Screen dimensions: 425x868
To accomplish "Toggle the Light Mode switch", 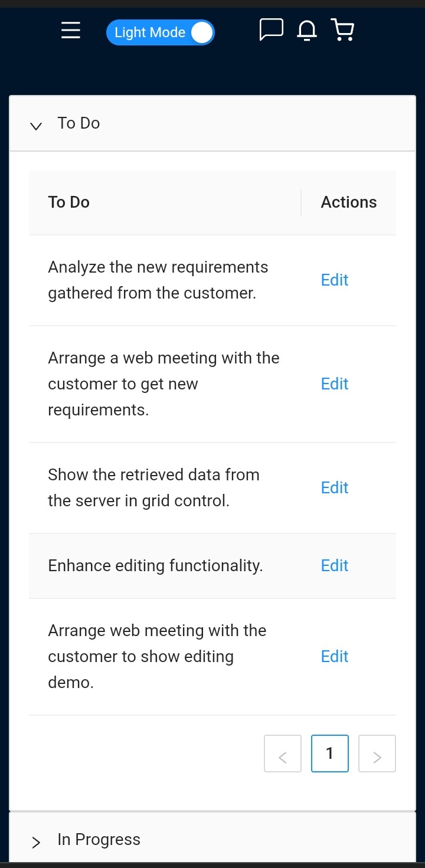I will (x=160, y=32).
